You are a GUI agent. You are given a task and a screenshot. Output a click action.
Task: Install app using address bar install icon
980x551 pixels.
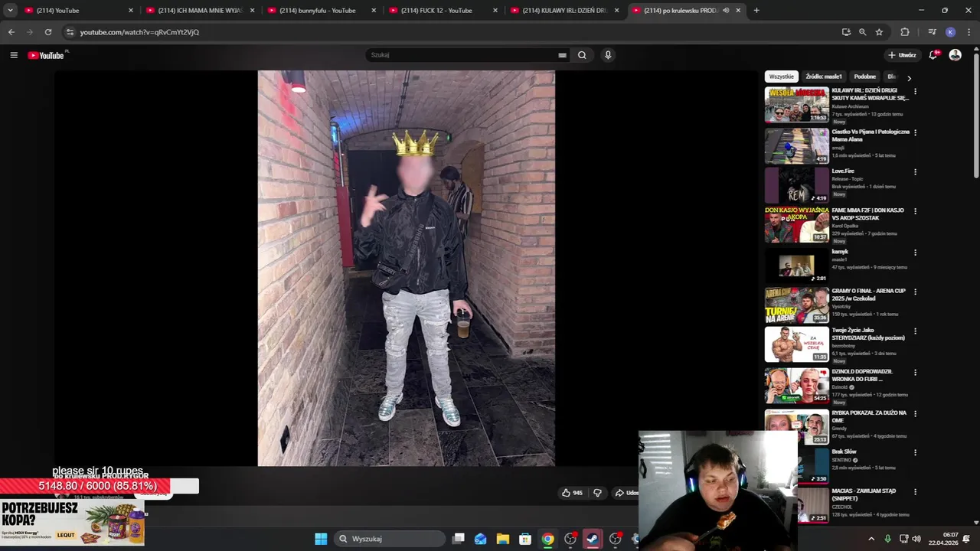(846, 32)
